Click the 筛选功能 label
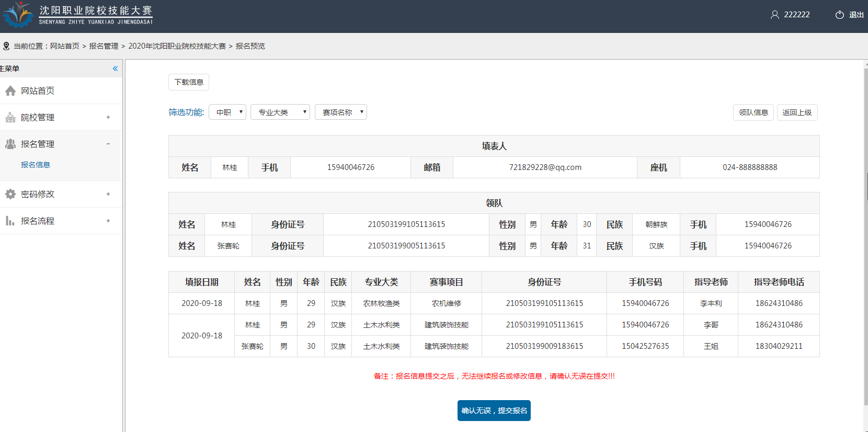Image resolution: width=868 pixels, height=432 pixels. click(186, 112)
